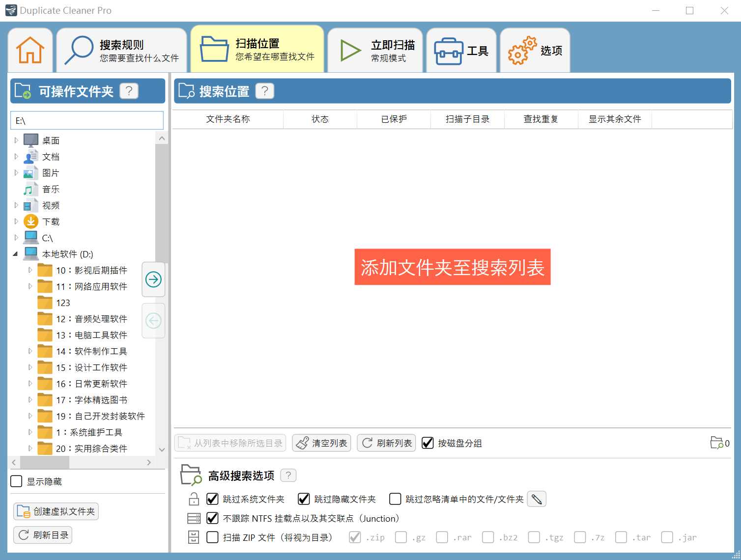The image size is (741, 560).
Task: Expand the 桌面 folder in the tree
Action: click(16, 140)
